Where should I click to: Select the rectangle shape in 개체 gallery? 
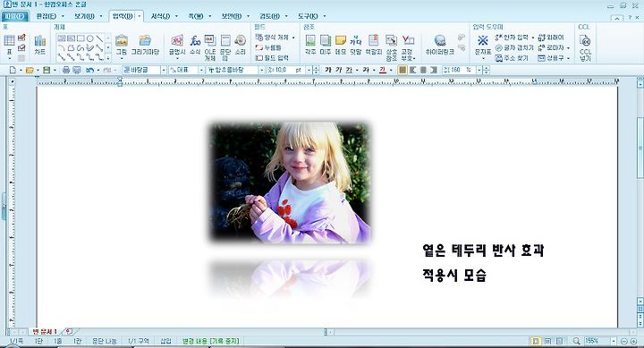click(x=80, y=38)
